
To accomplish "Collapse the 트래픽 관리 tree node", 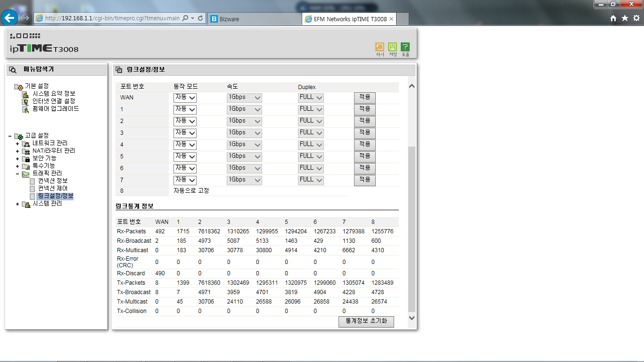I will point(17,173).
